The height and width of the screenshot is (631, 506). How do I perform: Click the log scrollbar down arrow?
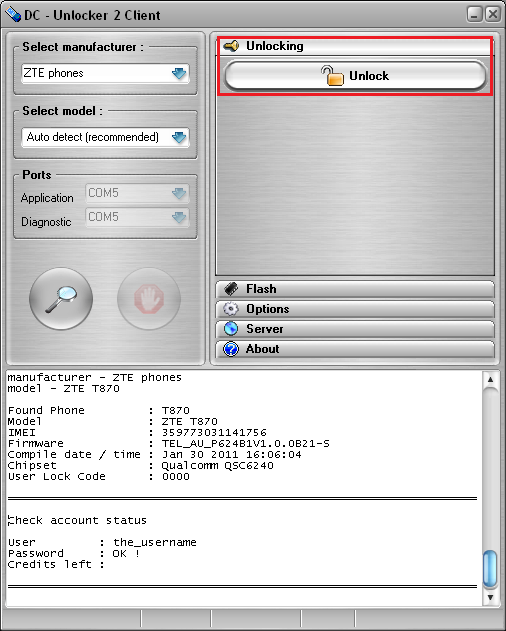pyautogui.click(x=490, y=597)
